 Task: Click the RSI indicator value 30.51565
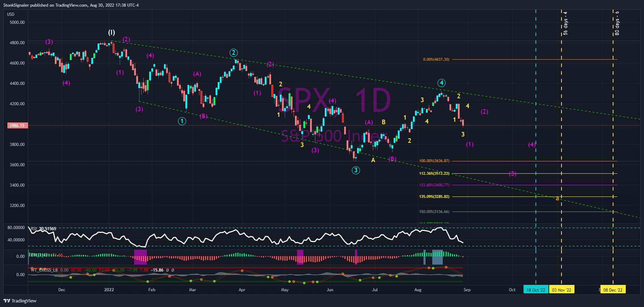point(47,229)
